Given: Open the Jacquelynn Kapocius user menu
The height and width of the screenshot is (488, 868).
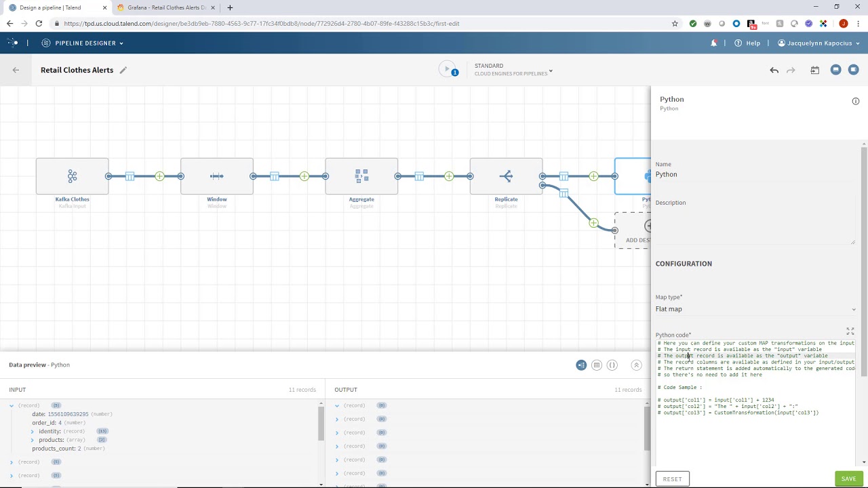Looking at the screenshot, I should [x=818, y=43].
